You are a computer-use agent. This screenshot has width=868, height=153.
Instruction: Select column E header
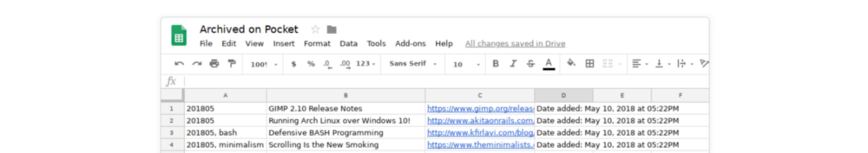pyautogui.click(x=622, y=95)
